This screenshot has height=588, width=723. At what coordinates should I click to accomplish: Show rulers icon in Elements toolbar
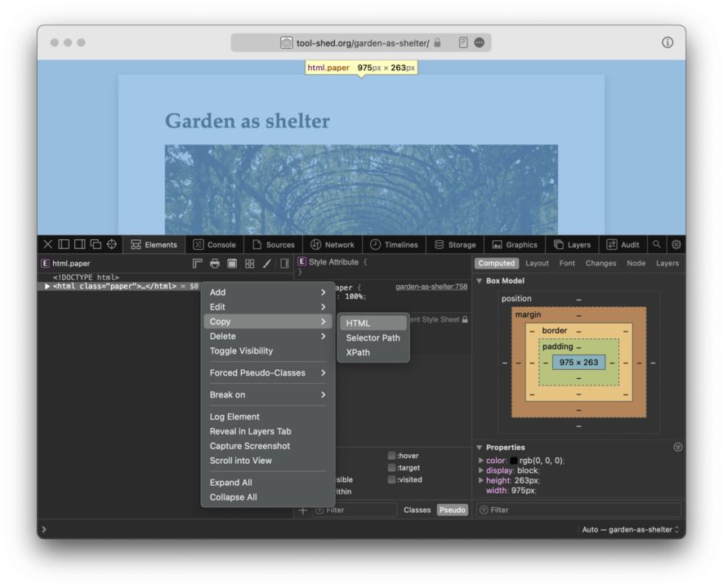pyautogui.click(x=198, y=264)
